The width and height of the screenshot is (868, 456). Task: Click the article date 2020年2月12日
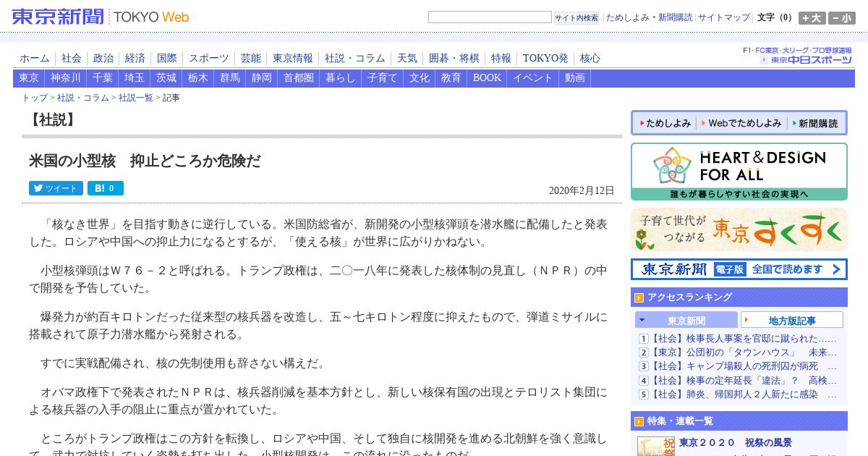pyautogui.click(x=582, y=191)
